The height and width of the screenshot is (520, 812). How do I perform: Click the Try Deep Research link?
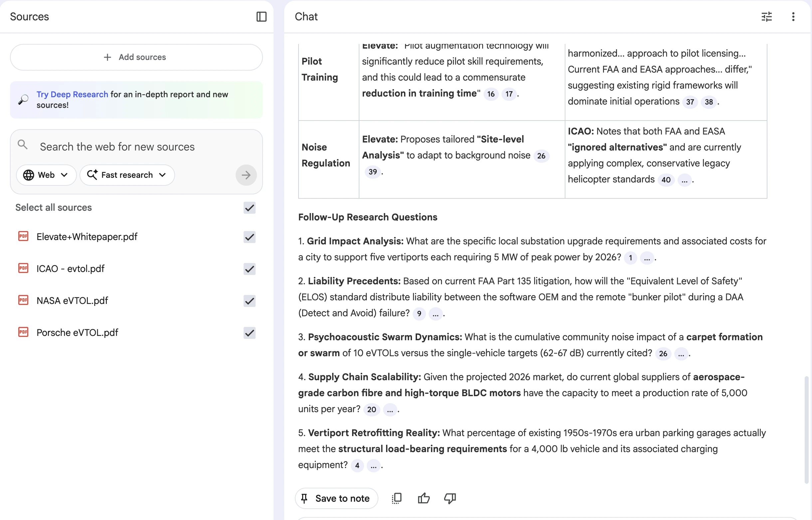(x=72, y=94)
